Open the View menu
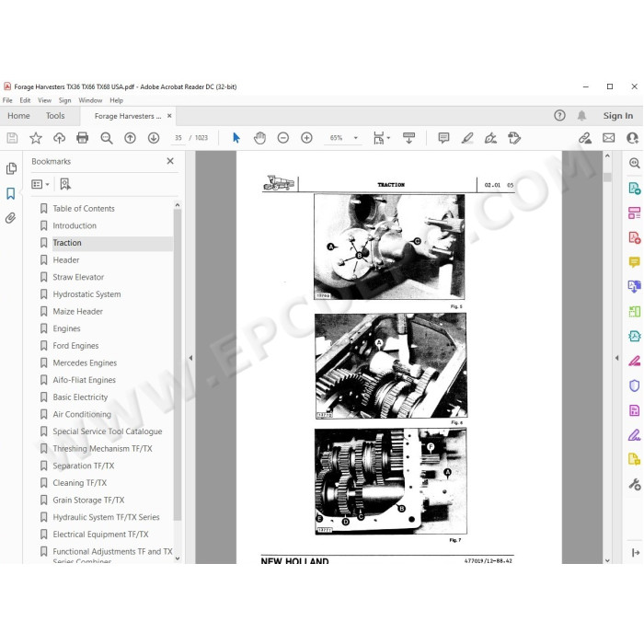The image size is (644, 644). 44,100
